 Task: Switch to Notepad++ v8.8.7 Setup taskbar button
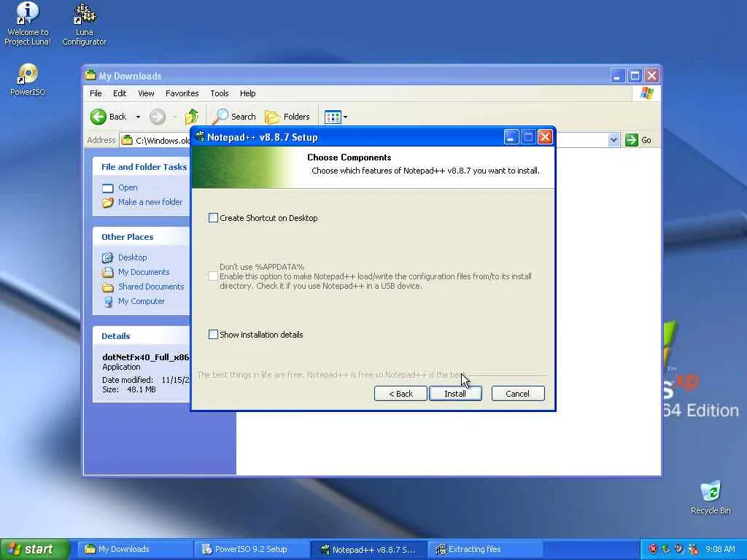368,549
